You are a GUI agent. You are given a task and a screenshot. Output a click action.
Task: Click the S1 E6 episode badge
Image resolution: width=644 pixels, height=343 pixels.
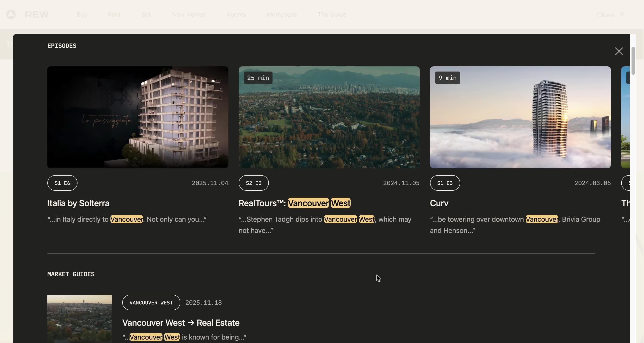tap(62, 183)
